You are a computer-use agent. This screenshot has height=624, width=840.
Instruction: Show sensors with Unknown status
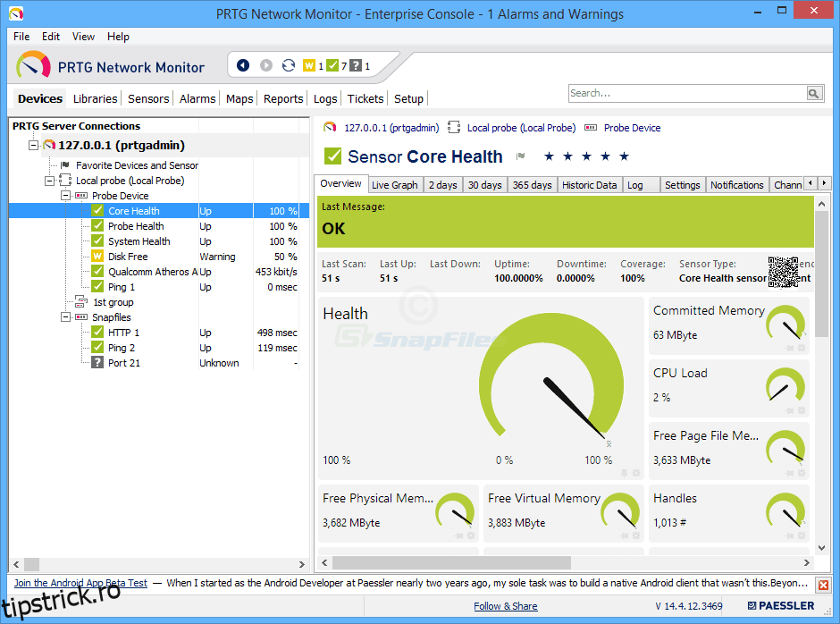[x=355, y=65]
